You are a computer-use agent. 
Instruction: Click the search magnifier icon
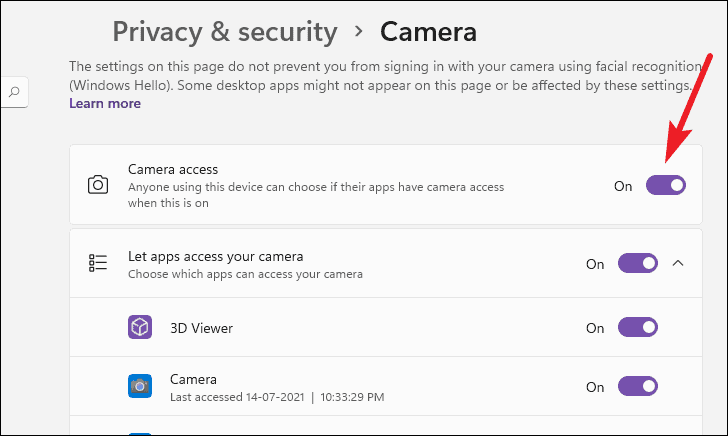point(14,93)
